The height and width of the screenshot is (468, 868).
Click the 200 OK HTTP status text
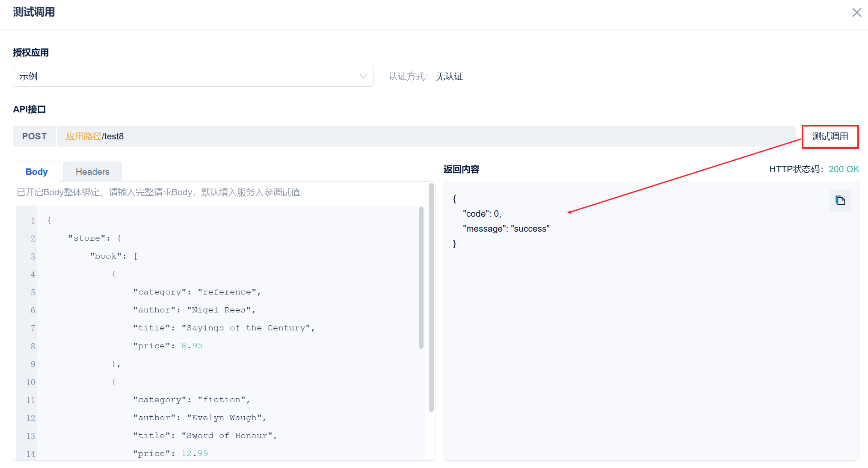(844, 169)
